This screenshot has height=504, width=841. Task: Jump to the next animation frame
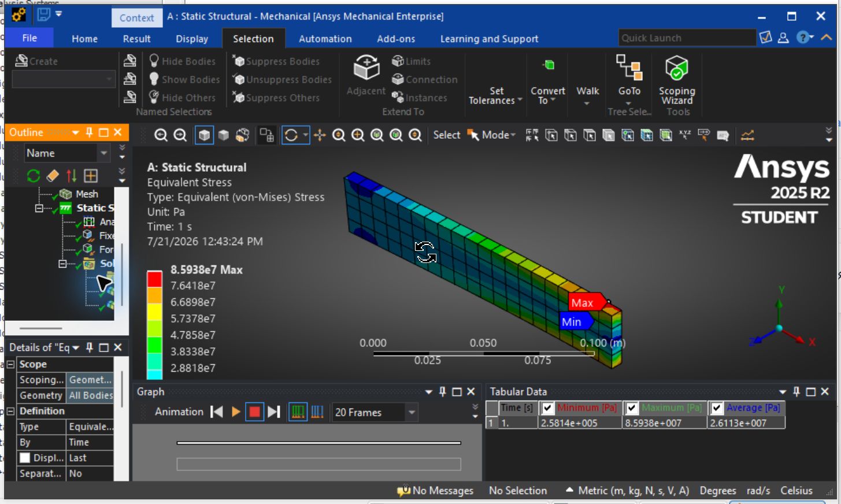pos(274,412)
